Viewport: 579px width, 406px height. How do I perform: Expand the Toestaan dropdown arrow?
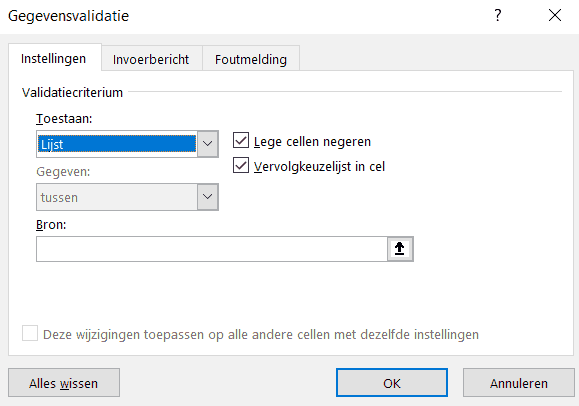(208, 144)
